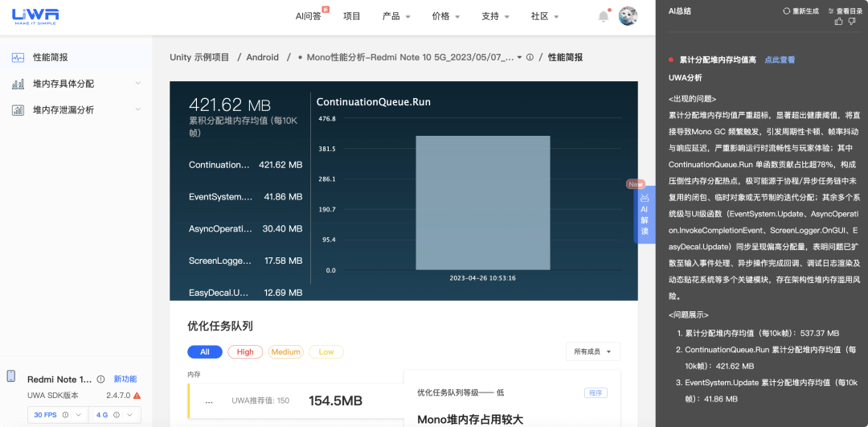The height and width of the screenshot is (427, 868).
Task: Select the Medium priority filter
Action: [x=285, y=352]
